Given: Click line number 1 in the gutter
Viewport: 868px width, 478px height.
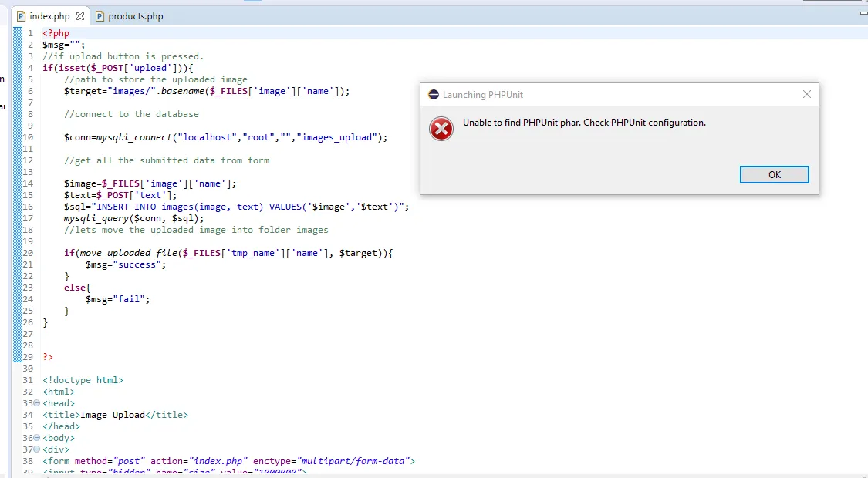Looking at the screenshot, I should tap(30, 33).
